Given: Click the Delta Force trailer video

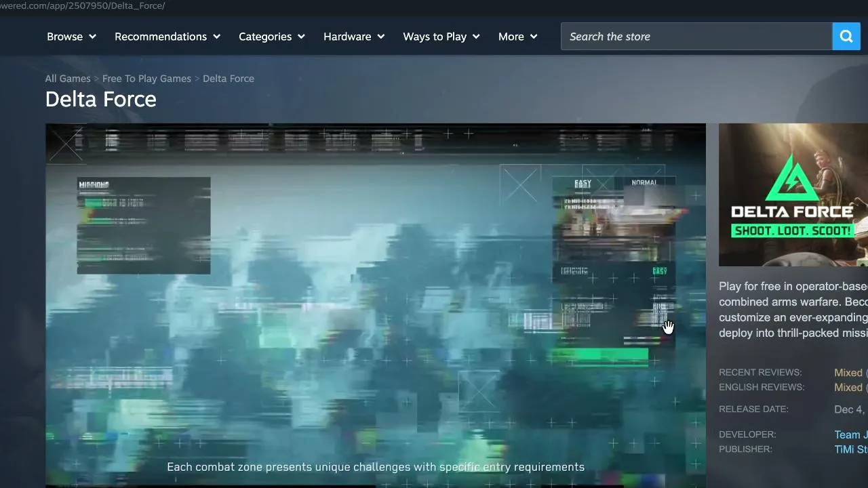Looking at the screenshot, I should [376, 305].
